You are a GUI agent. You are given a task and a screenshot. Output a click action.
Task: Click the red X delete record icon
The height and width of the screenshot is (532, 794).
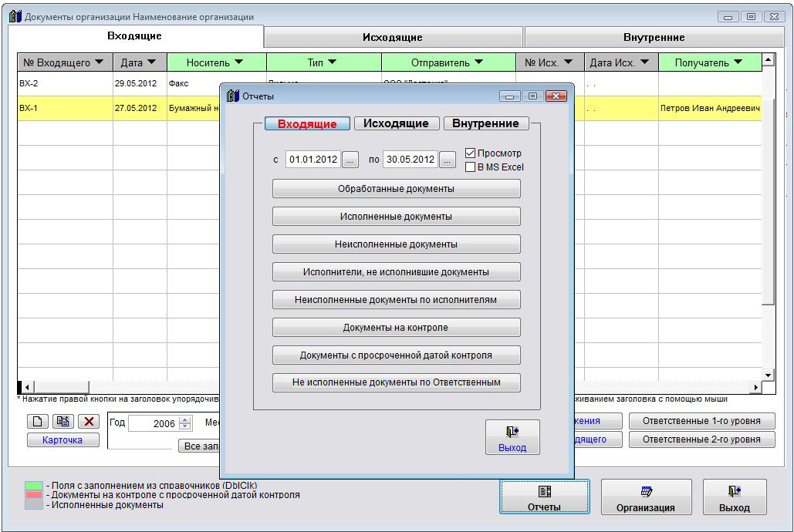[89, 421]
